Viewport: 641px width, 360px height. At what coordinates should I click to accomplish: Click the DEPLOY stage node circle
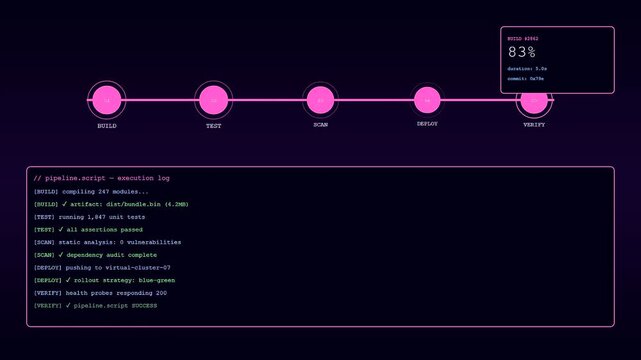tap(427, 100)
